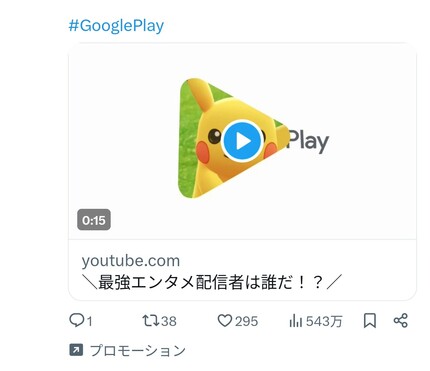Open the card titled 最強エンタメ配信者は誰だ
430x371 pixels.
(212, 282)
